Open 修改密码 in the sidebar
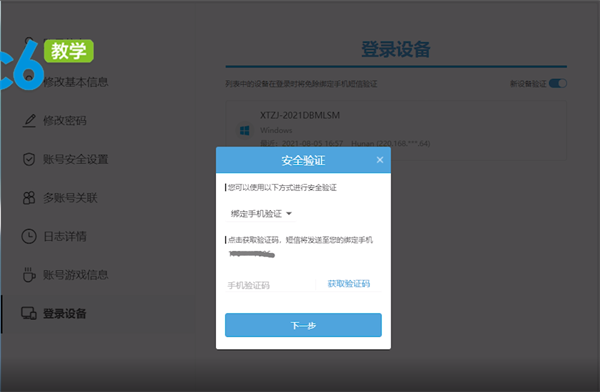 pyautogui.click(x=65, y=121)
